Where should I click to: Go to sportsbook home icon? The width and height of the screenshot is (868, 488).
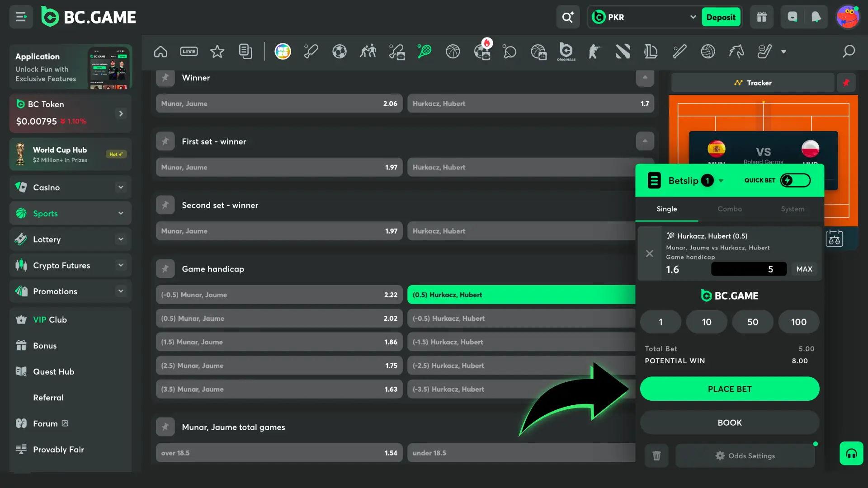(x=160, y=52)
